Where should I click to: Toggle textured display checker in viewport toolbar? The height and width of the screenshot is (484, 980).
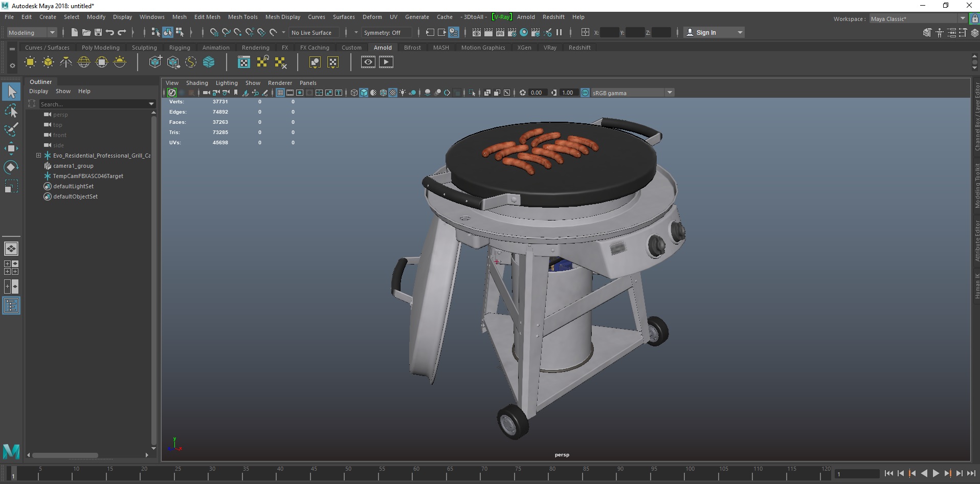[x=393, y=93]
